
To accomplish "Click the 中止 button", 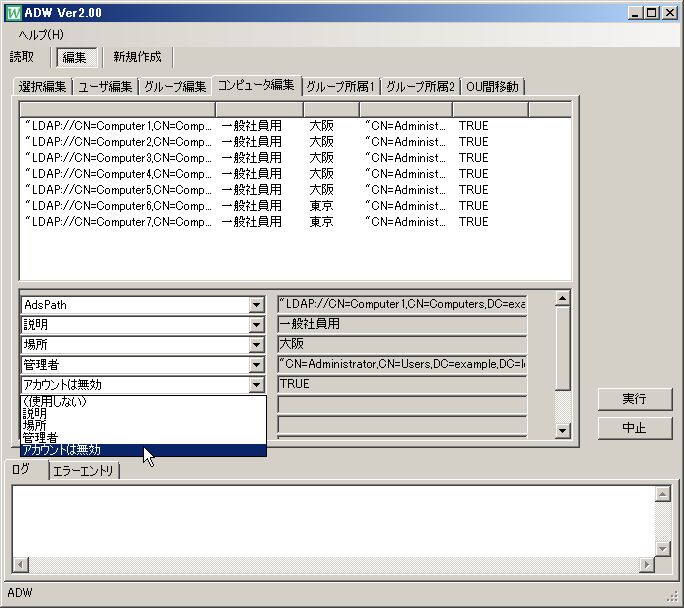I will pyautogui.click(x=635, y=427).
